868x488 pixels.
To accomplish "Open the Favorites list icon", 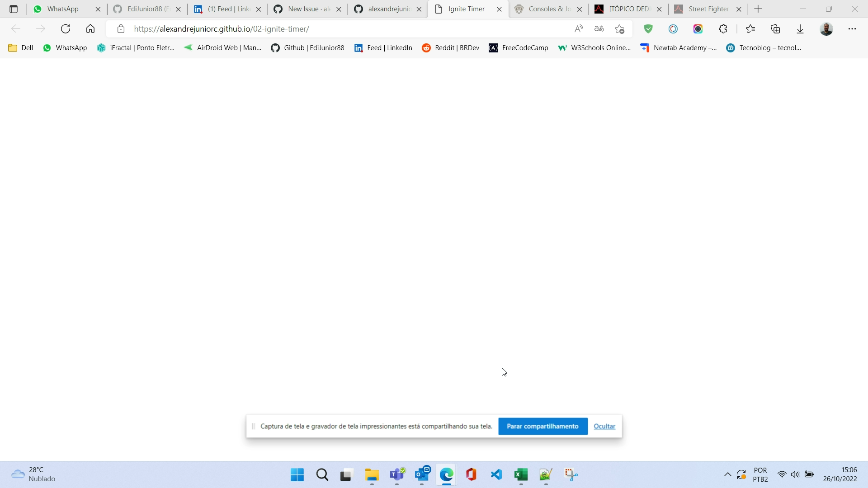I will [750, 29].
